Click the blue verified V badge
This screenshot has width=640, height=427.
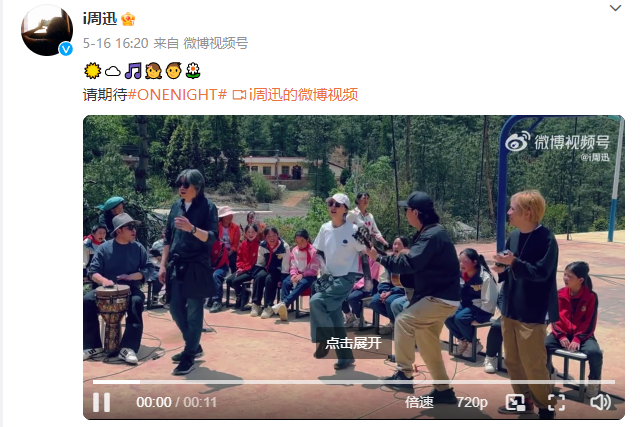click(x=66, y=49)
